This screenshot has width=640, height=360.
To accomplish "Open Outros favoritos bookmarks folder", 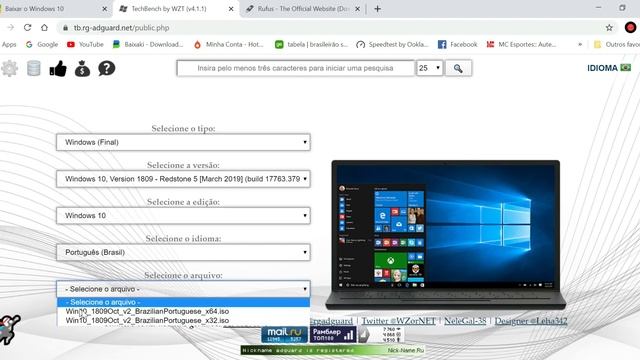I will pos(616,44).
